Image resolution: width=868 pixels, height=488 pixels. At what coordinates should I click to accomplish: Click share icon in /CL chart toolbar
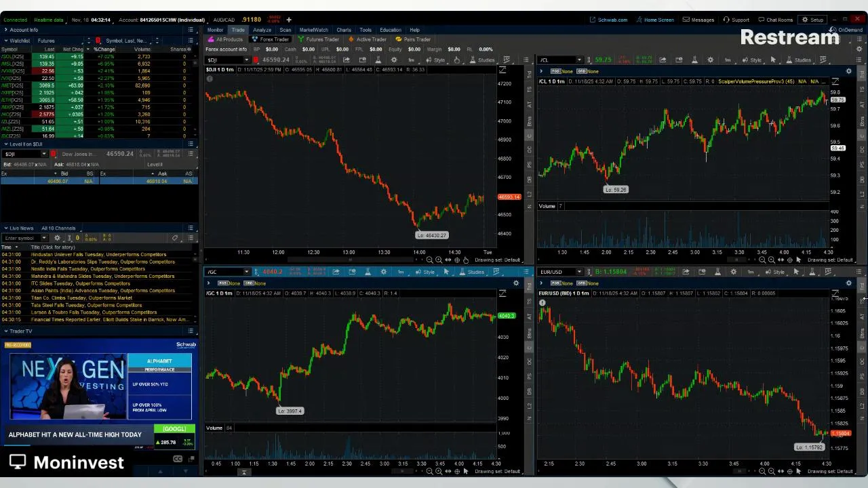663,60
